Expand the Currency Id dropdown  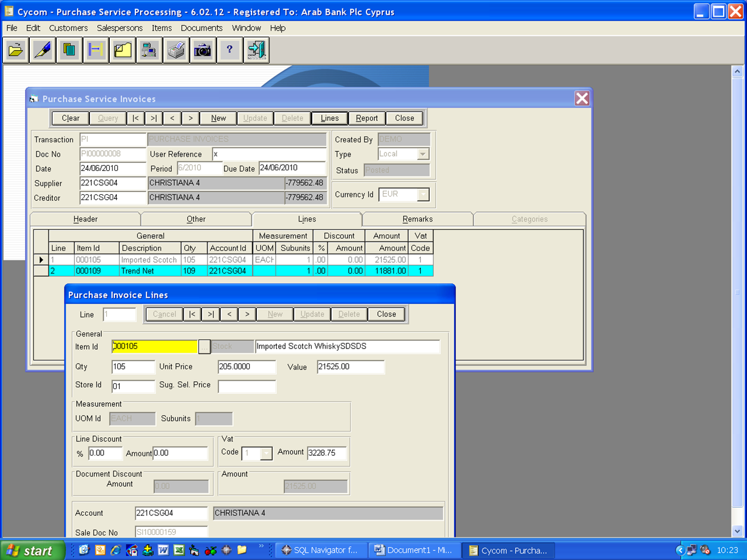[x=423, y=195]
